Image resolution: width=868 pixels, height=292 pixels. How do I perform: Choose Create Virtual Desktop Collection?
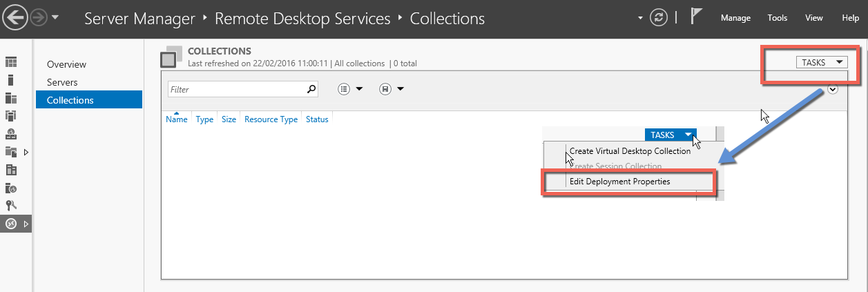[x=630, y=151]
